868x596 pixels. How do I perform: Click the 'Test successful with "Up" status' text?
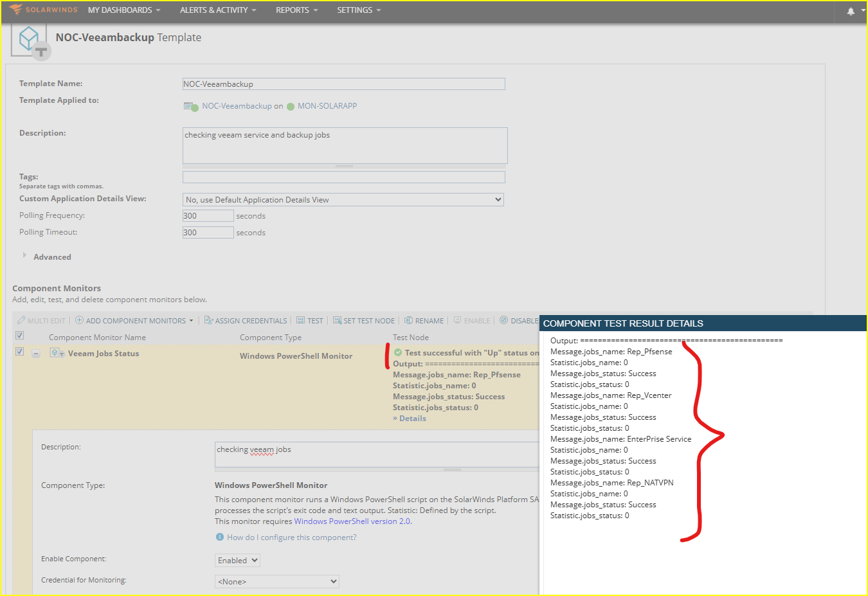click(x=472, y=353)
